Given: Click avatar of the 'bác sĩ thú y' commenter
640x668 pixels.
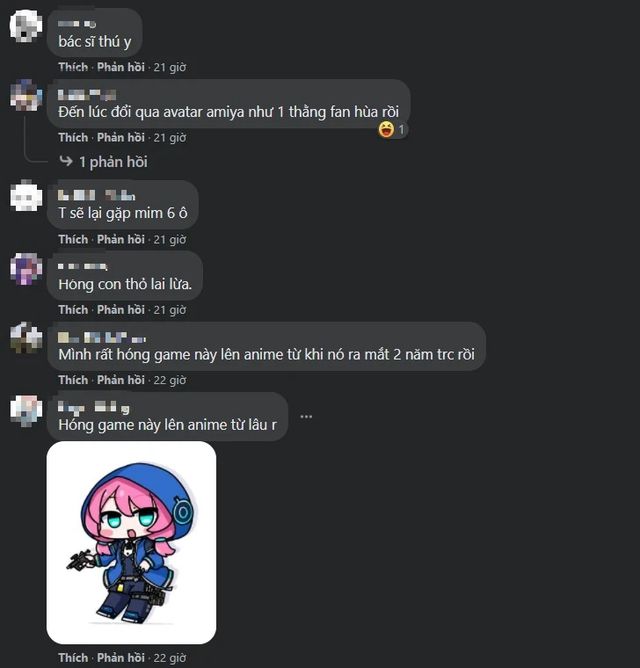Looking at the screenshot, I should (x=26, y=26).
